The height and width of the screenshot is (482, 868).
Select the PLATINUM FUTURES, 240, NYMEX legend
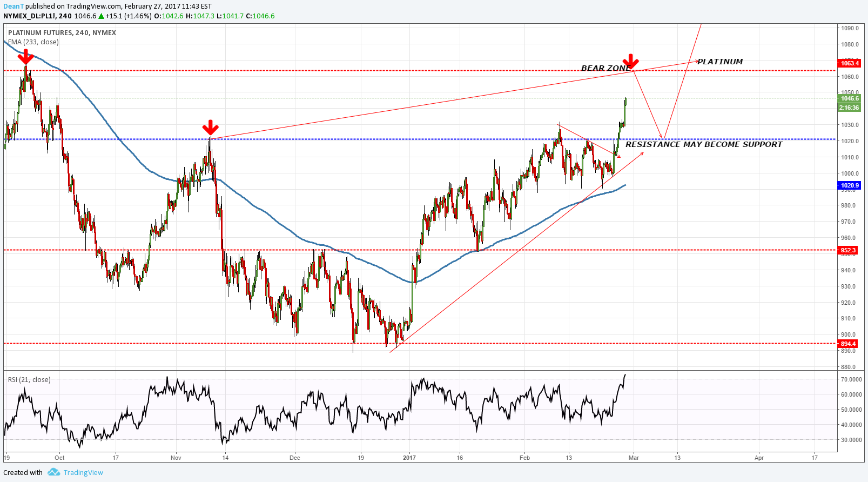point(62,32)
